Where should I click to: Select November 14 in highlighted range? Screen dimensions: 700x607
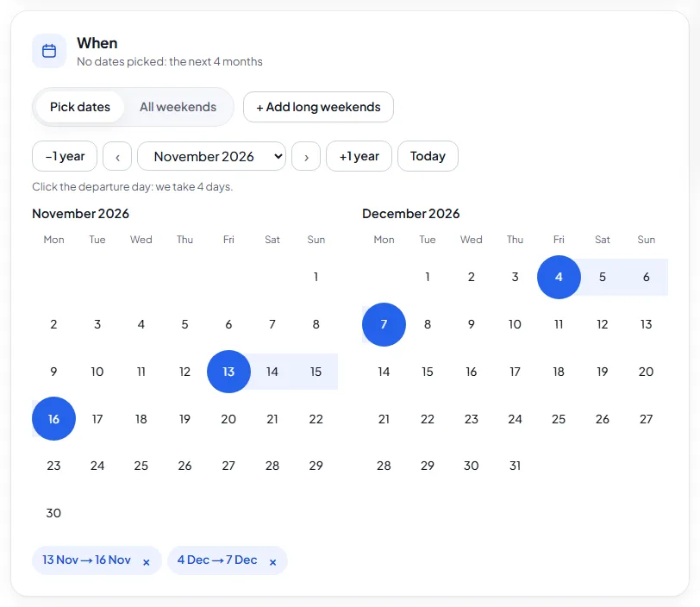point(272,372)
